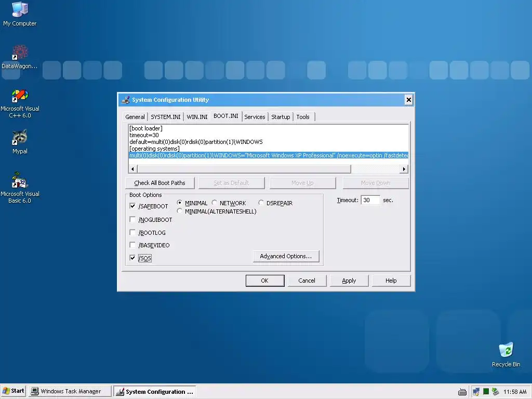Click the tray icon beside the clock
Image resolution: width=532 pixels, height=399 pixels.
pos(495,392)
